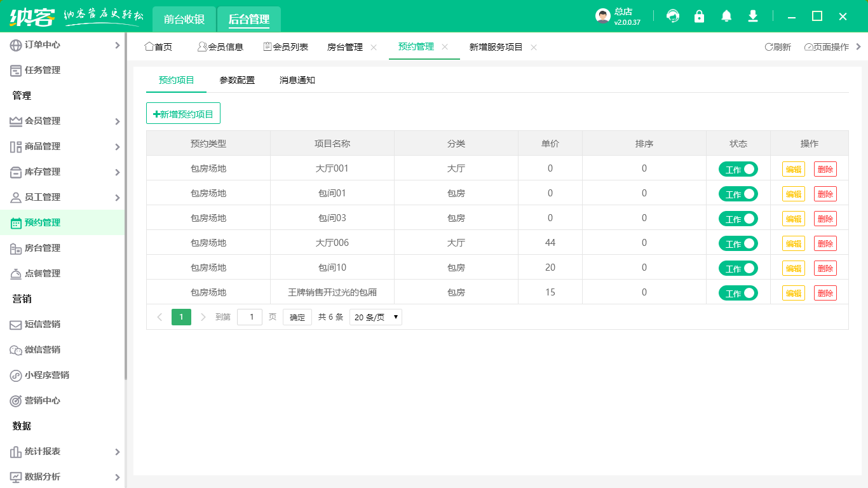This screenshot has height=488, width=868.
Task: Expand the 库存管理 submenu chevron
Action: click(x=117, y=172)
